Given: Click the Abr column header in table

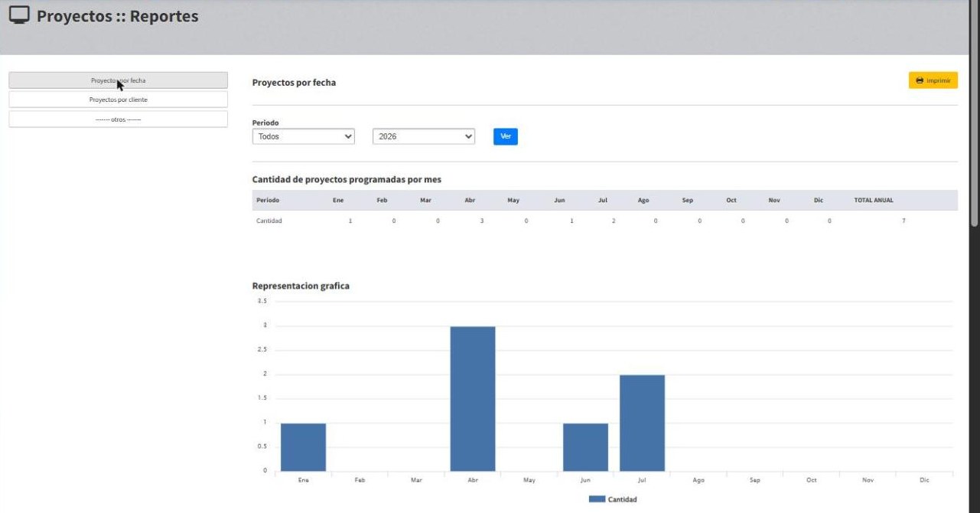Looking at the screenshot, I should [x=470, y=200].
